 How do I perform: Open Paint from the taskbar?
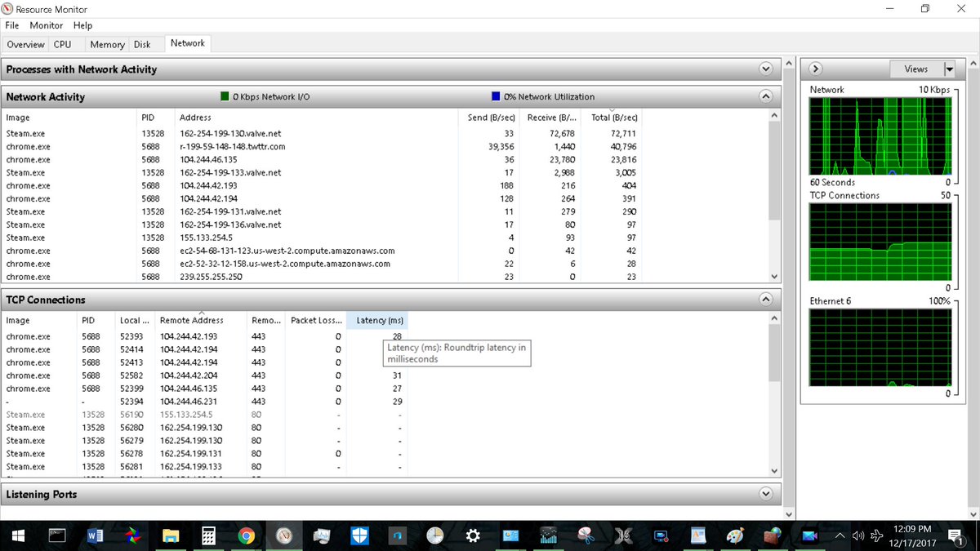coord(737,536)
